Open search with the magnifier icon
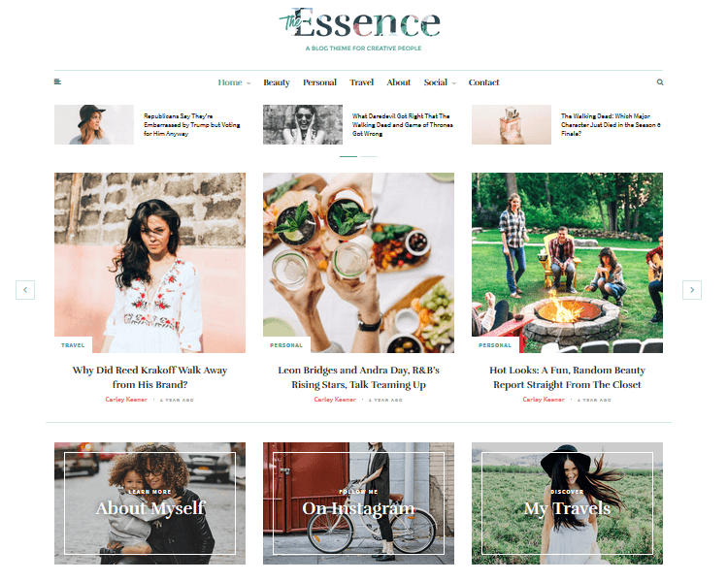This screenshot has width=728, height=582. click(x=660, y=82)
